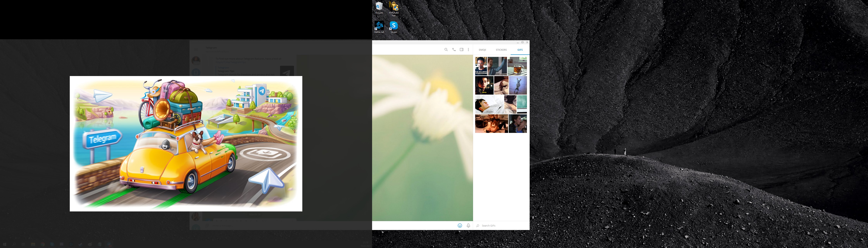Click the Telegram road trip illustration

186,144
